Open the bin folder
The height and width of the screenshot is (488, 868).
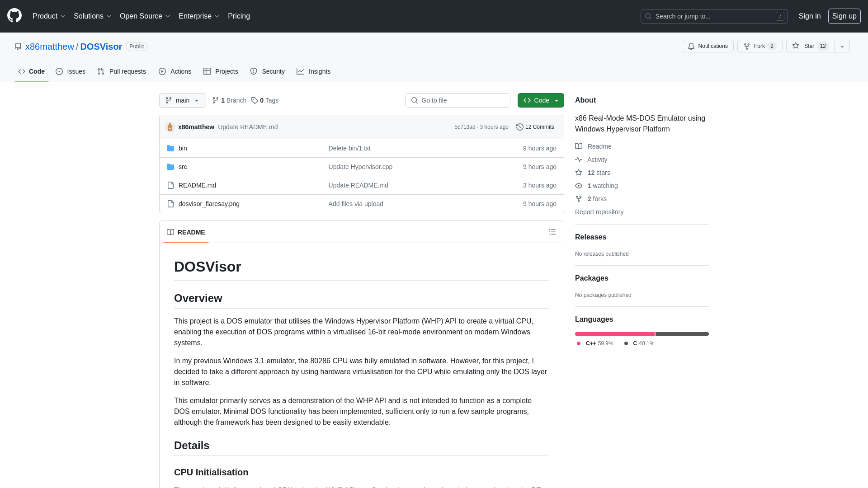[x=183, y=148]
